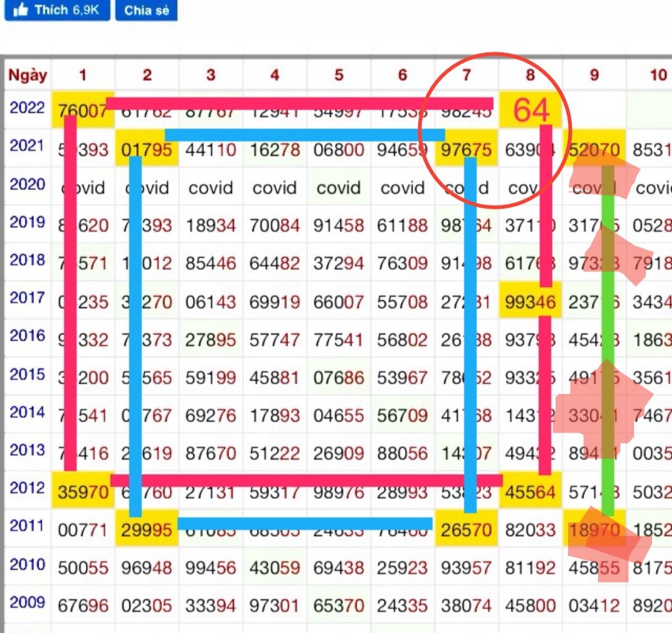The image size is (672, 633).
Task: Select the 2012 year row label
Action: (x=27, y=488)
